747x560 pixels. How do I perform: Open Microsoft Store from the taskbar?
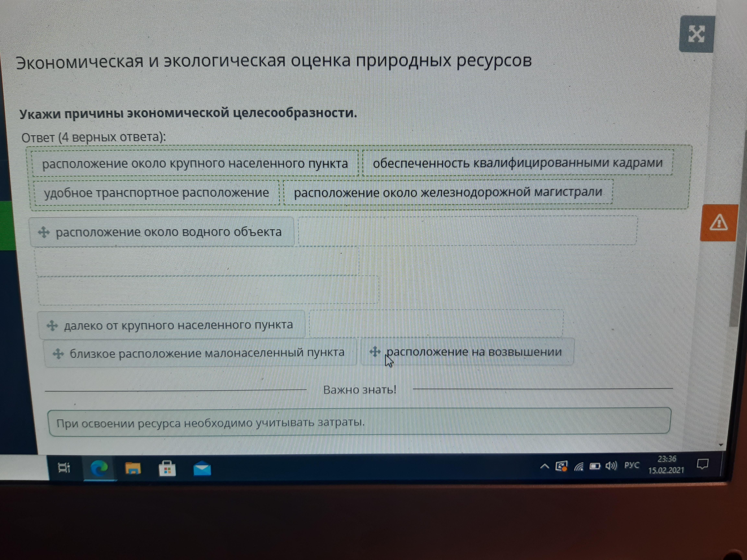[x=167, y=469]
